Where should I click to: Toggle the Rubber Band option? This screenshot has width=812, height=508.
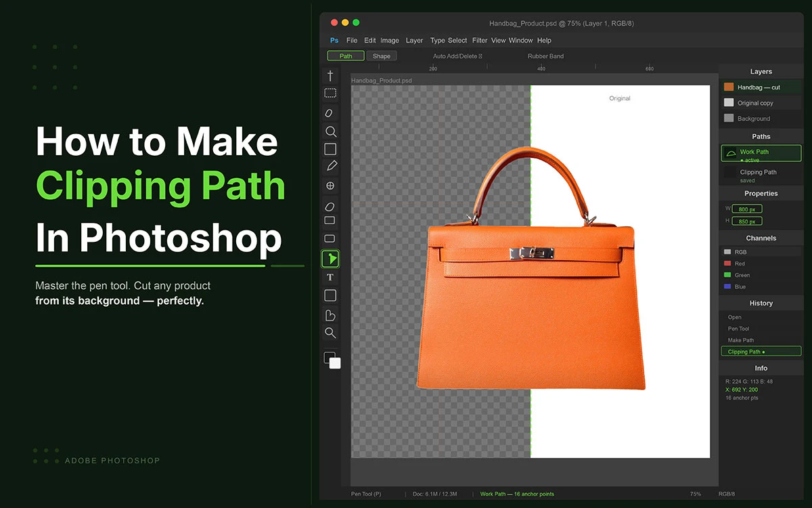545,56
